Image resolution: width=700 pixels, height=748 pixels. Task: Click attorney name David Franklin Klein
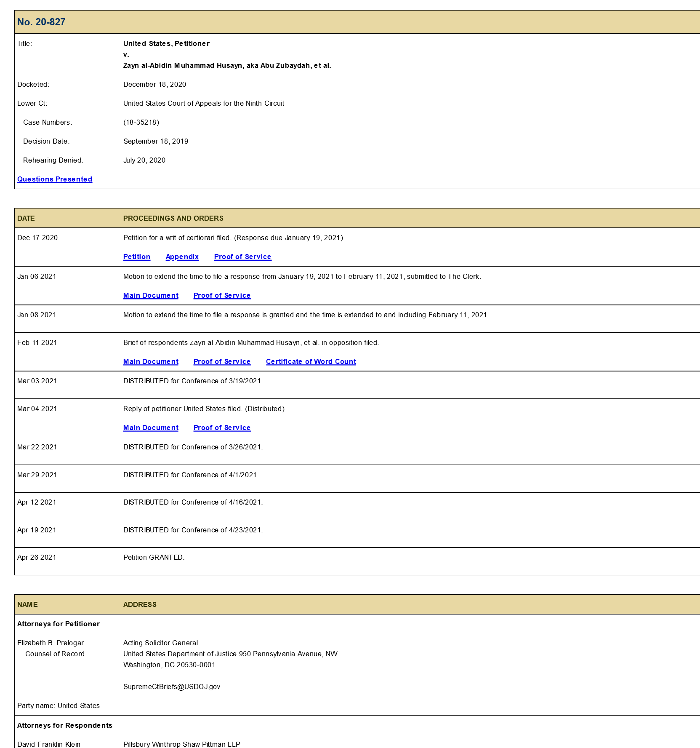coord(49,744)
